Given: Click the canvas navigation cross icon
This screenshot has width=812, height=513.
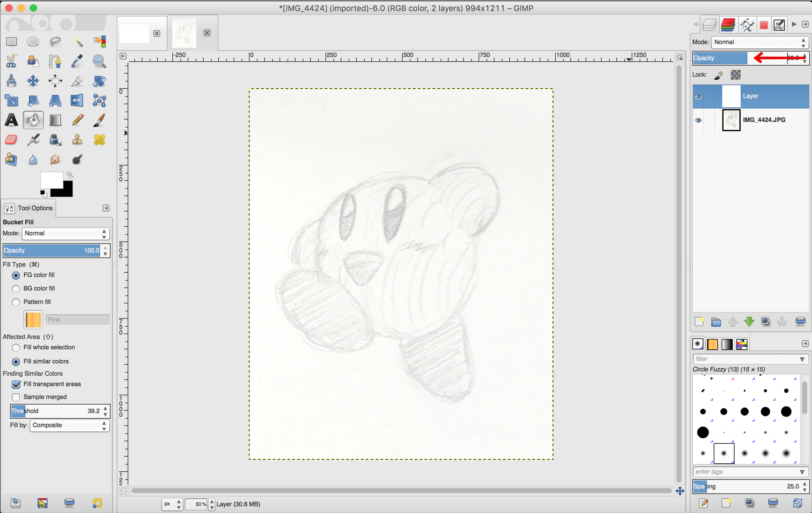Looking at the screenshot, I should (x=680, y=491).
